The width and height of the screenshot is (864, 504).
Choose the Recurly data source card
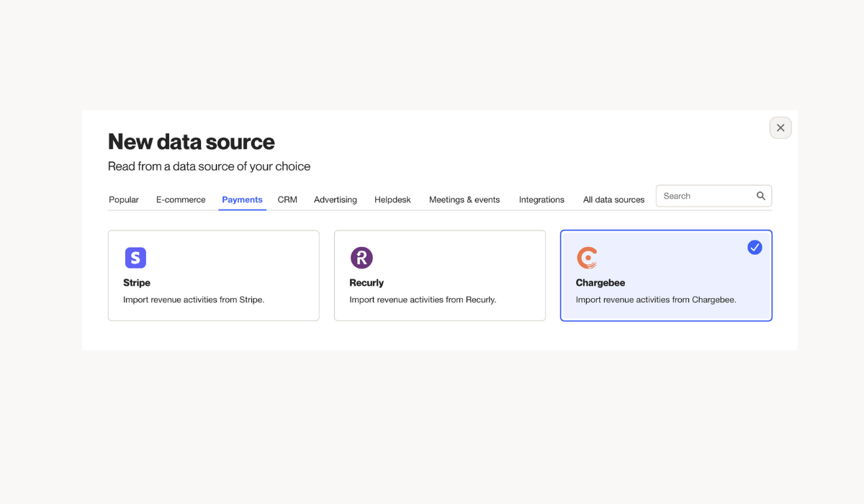point(439,276)
